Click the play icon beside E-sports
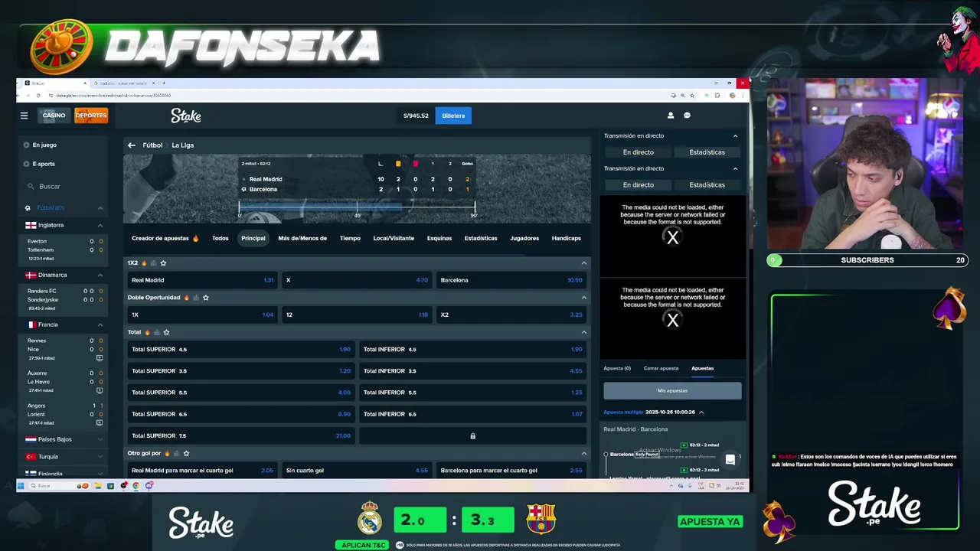980x551 pixels. point(27,164)
